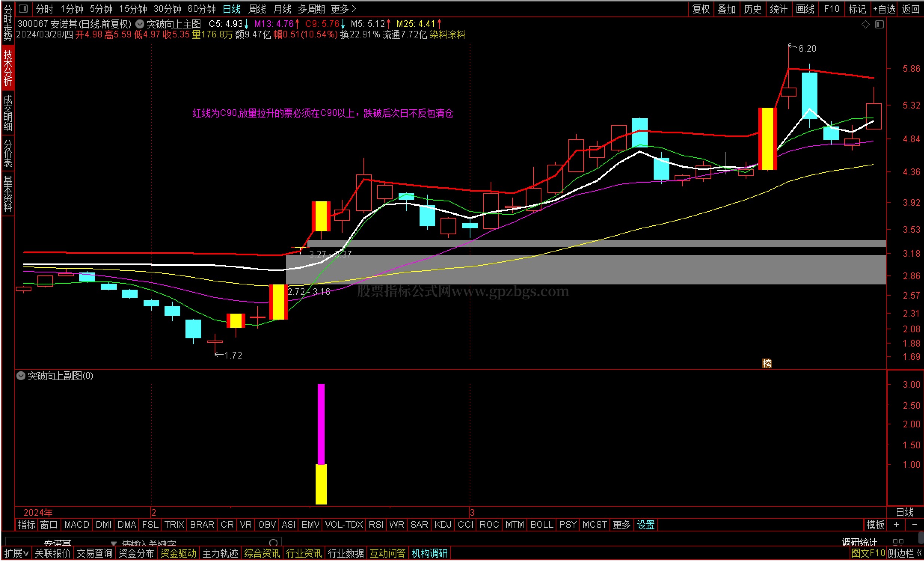Viewport: 924px width, 561px height.
Task: Zoom out chart with minus button
Action: coord(914,525)
